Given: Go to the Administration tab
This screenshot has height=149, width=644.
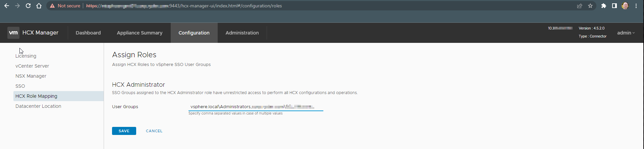Looking at the screenshot, I should point(242,33).
